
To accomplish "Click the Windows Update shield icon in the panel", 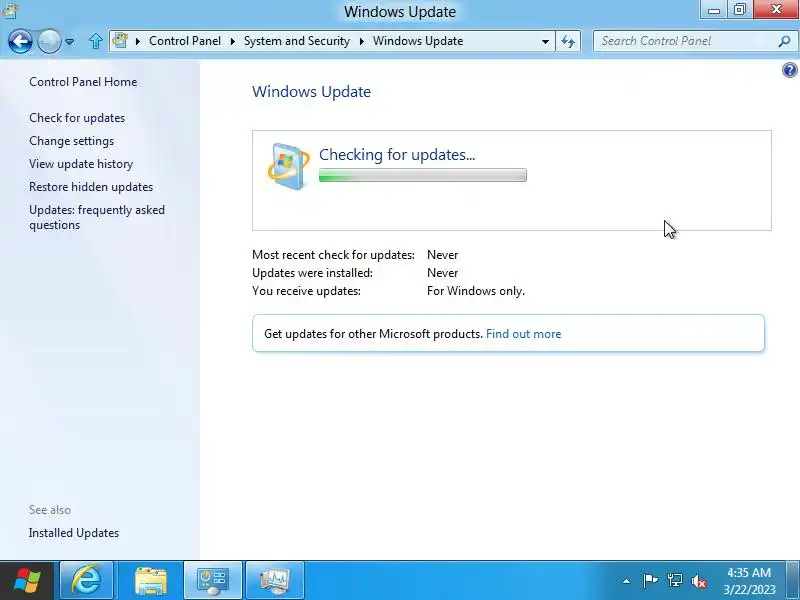I will coord(288,167).
